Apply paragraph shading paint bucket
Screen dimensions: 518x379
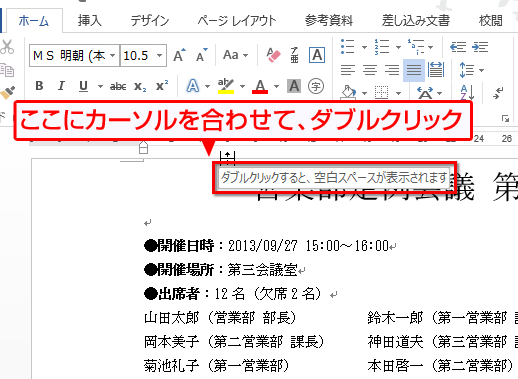(x=348, y=92)
